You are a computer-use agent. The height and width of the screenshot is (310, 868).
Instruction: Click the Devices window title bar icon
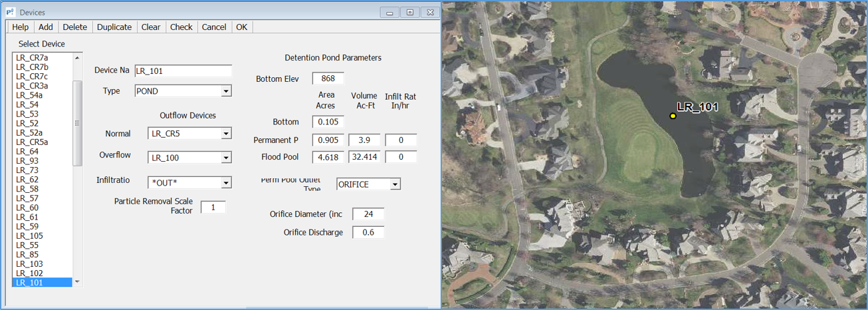pyautogui.click(x=11, y=13)
